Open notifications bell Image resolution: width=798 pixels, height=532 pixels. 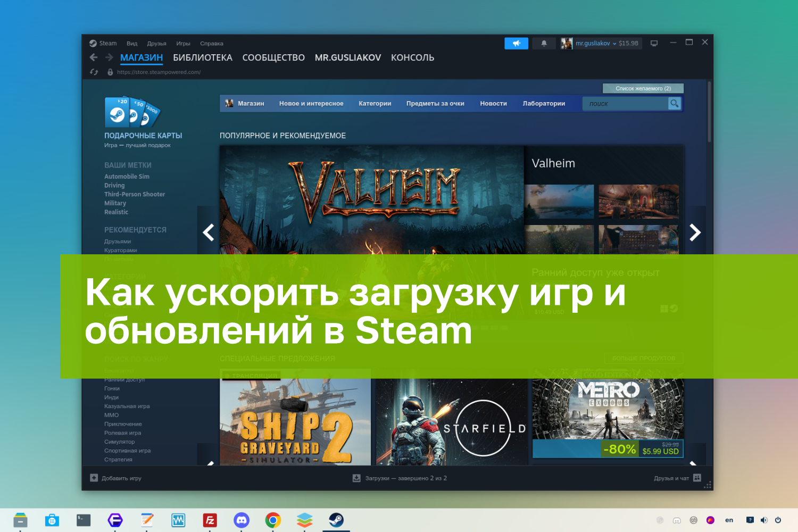click(544, 43)
